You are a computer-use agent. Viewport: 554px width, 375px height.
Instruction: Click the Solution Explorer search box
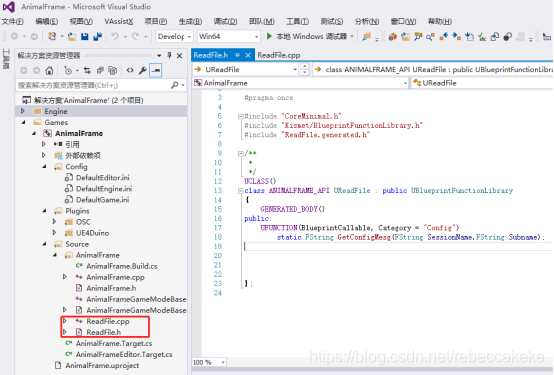pos(94,85)
